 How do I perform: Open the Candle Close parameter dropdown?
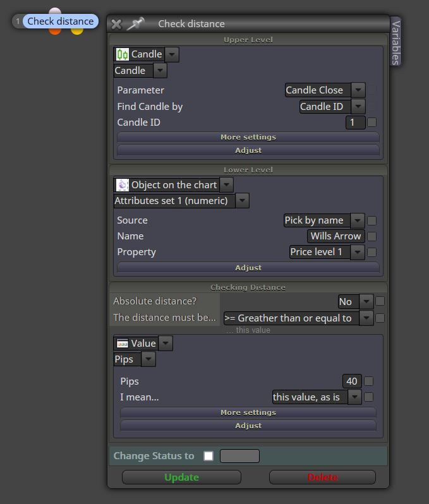point(358,90)
